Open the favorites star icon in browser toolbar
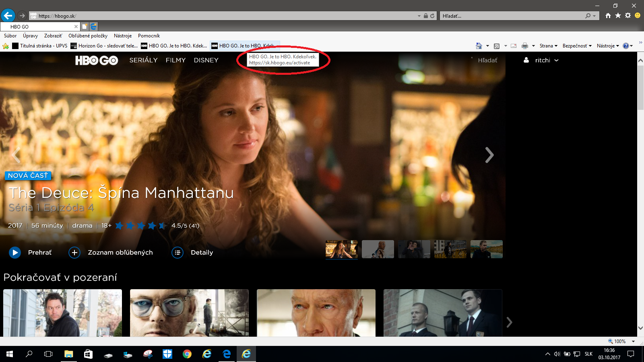The width and height of the screenshot is (644, 362). [x=618, y=16]
